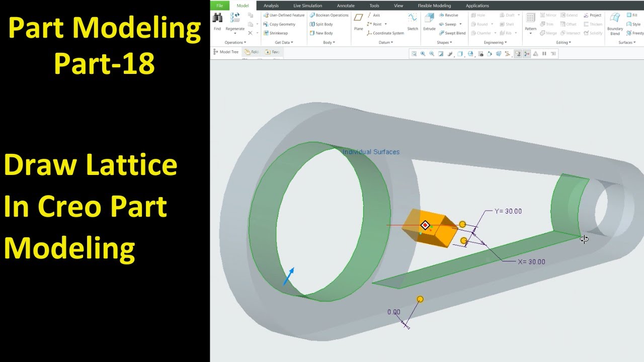Open datum display filters

508,54
